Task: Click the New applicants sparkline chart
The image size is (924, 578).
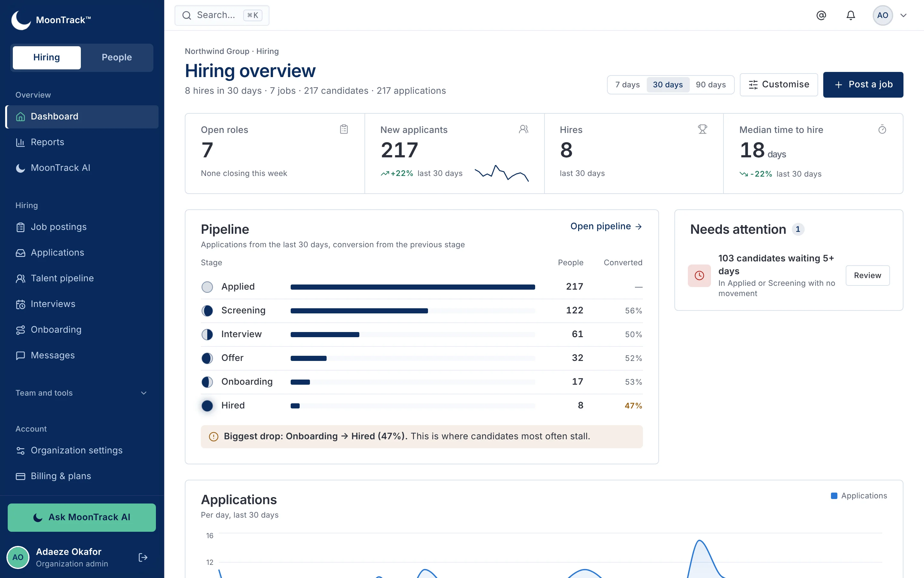Action: (502, 173)
